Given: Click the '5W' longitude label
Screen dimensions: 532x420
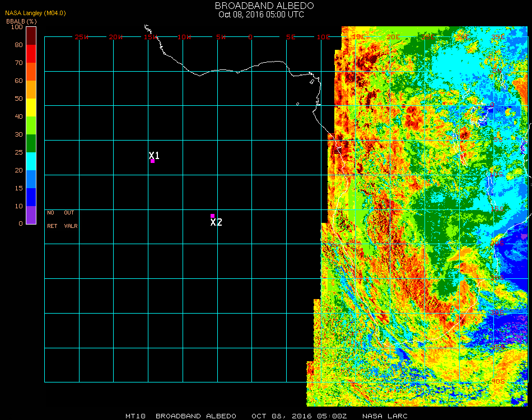Looking at the screenshot, I should click(221, 37).
